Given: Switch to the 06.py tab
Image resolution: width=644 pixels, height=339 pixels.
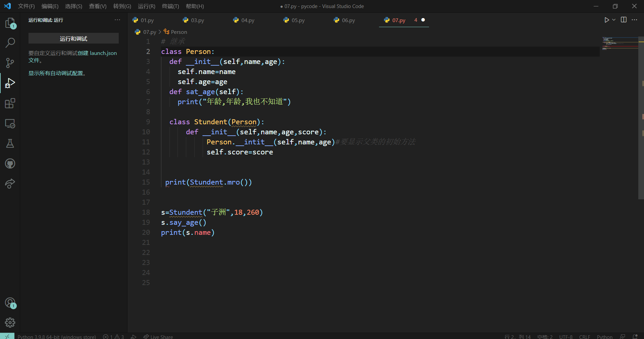Looking at the screenshot, I should 348,20.
